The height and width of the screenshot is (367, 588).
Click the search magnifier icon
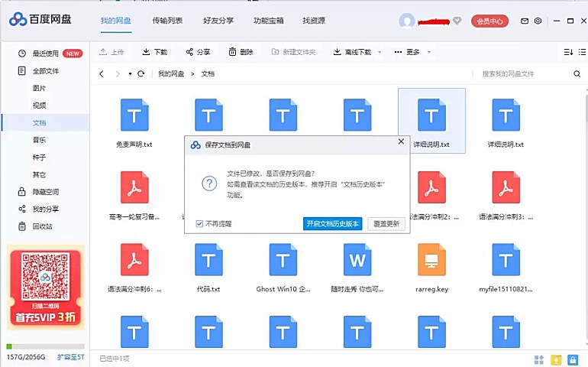(577, 74)
